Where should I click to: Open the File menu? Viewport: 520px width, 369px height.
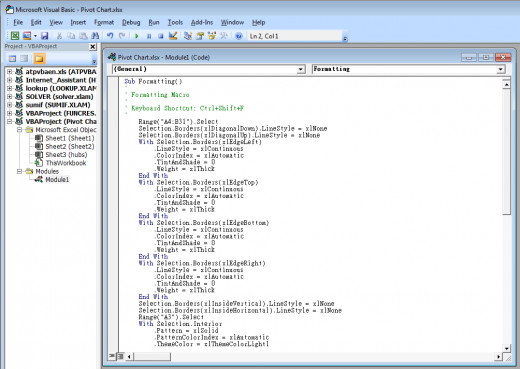click(18, 22)
